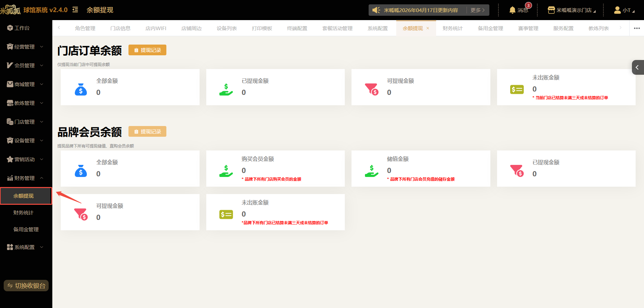Image resolution: width=644 pixels, height=308 pixels.
Task: Click the 商城管理 sidebar icon
Action: click(x=10, y=84)
